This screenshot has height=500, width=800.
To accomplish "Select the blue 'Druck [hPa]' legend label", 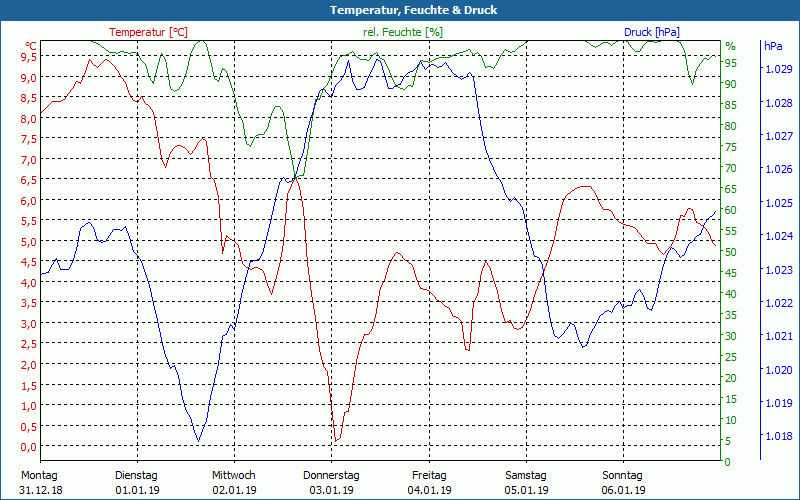I will (652, 32).
